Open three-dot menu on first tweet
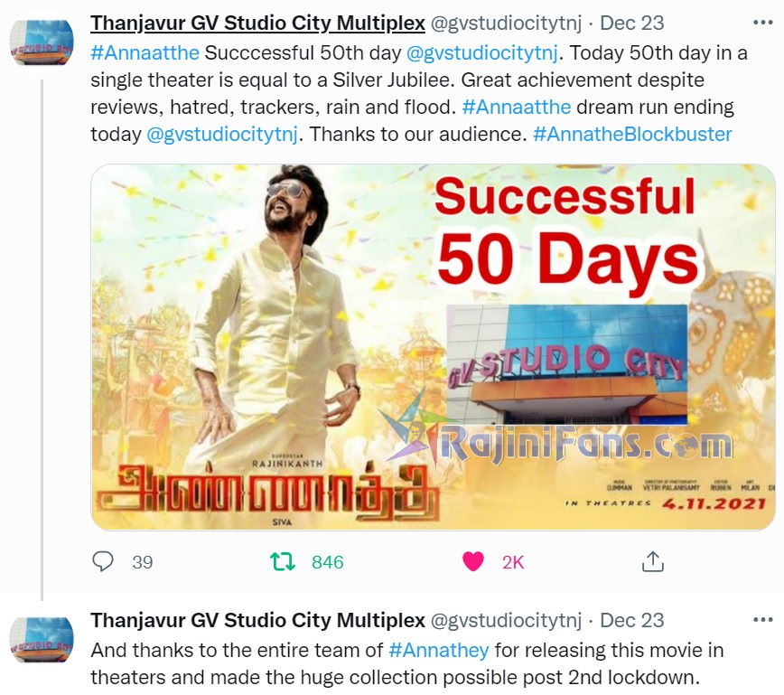 click(x=763, y=23)
